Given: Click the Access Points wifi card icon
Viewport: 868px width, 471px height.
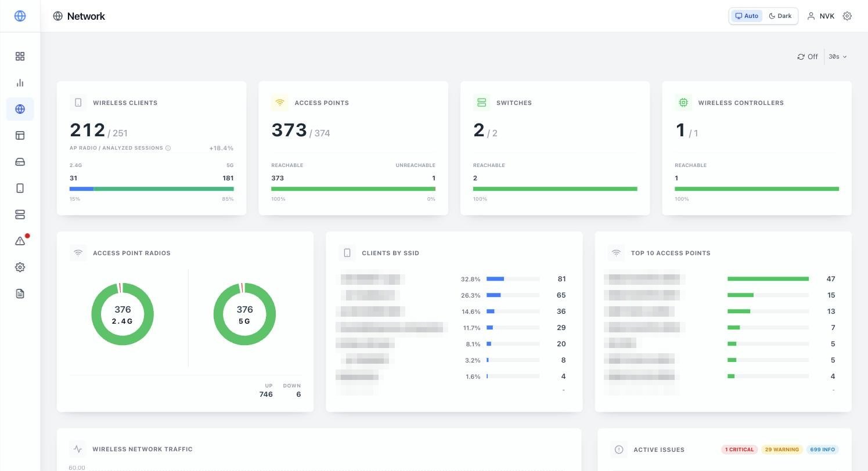Looking at the screenshot, I should tap(280, 103).
